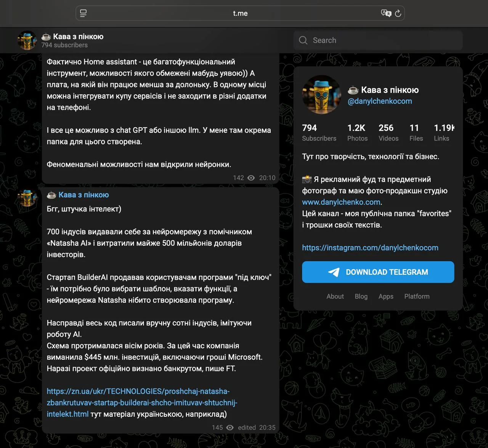Click the 20:10 message timestamp
Viewport: 488px width, 448px height.
267,178
